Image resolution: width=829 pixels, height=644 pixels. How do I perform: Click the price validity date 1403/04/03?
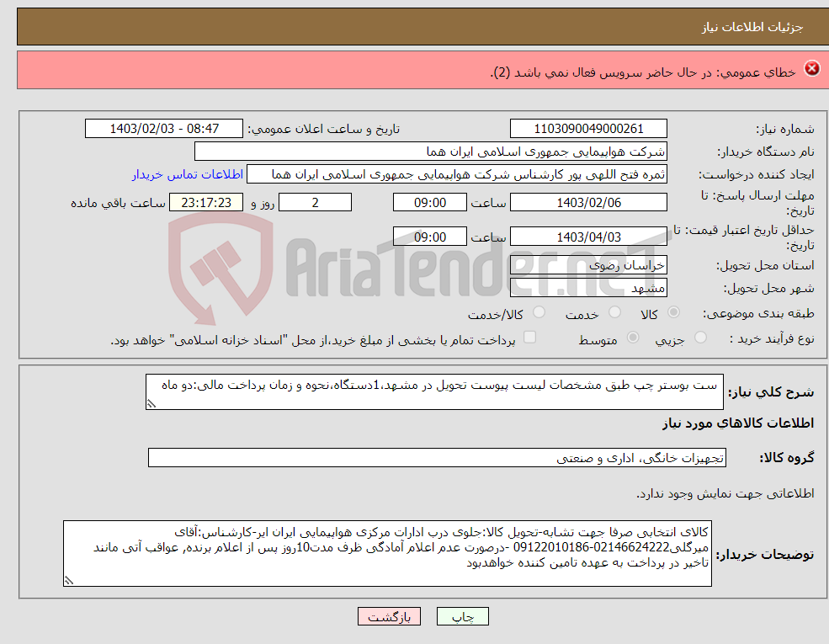[588, 237]
